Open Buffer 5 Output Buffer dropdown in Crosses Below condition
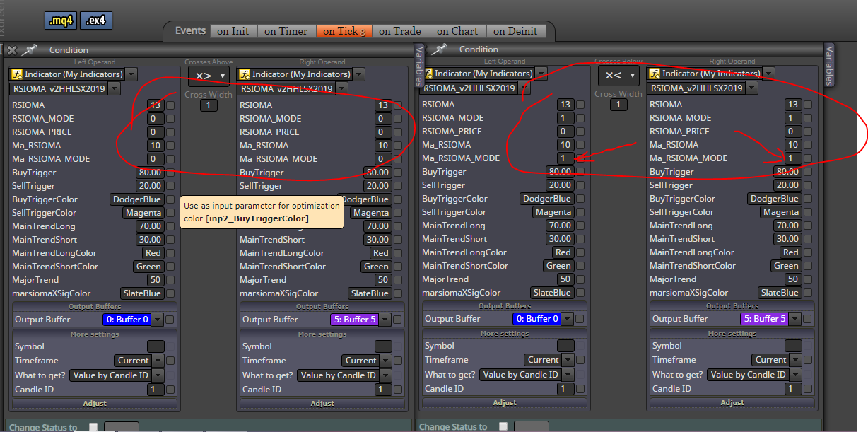868x432 pixels. pos(794,319)
